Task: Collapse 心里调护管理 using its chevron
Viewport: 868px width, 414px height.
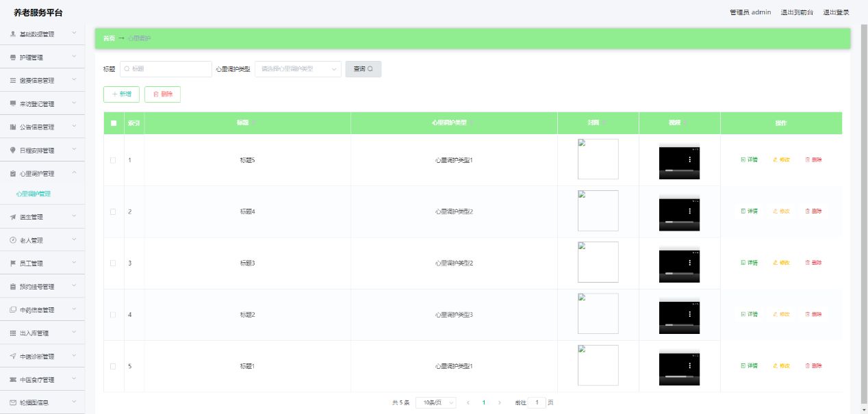Action: click(74, 173)
